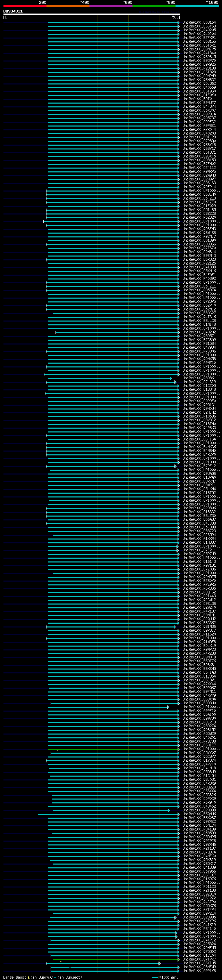This screenshot has height=980, width=222.
Task: Select label UniRef100_Q52NJ2
Action: pyautogui.click(x=199, y=309)
